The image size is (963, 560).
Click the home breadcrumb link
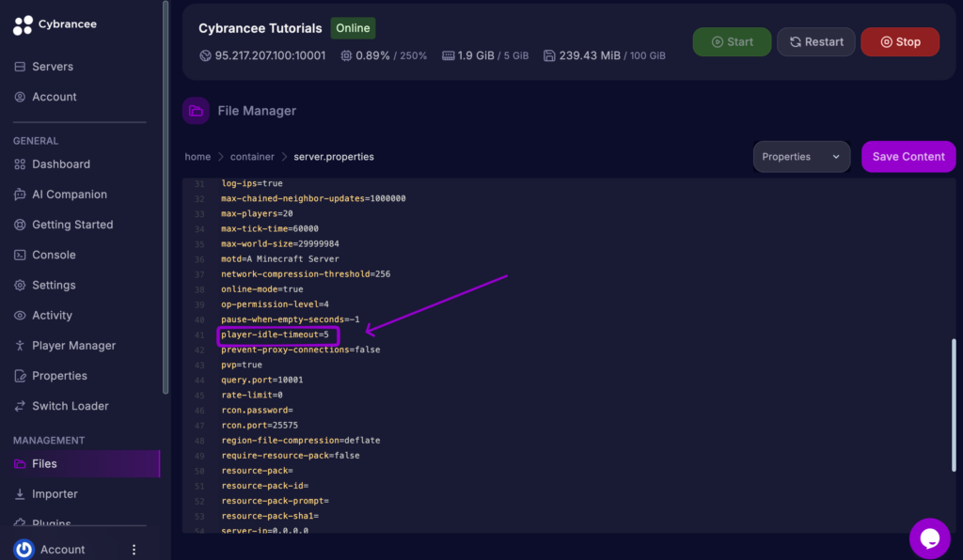tap(197, 156)
